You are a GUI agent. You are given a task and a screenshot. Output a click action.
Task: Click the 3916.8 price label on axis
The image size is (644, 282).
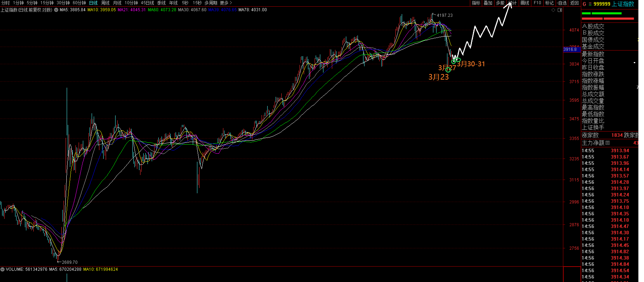[x=570, y=49]
